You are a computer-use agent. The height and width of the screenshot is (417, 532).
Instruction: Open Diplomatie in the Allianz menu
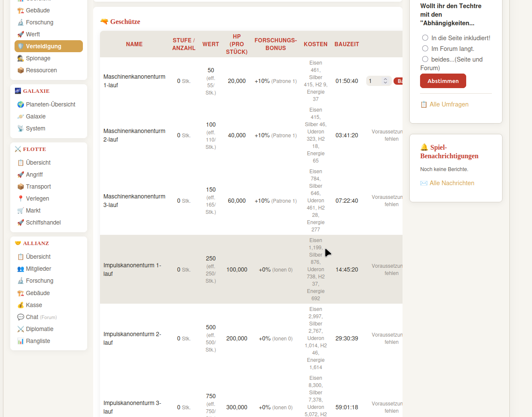[x=40, y=329]
